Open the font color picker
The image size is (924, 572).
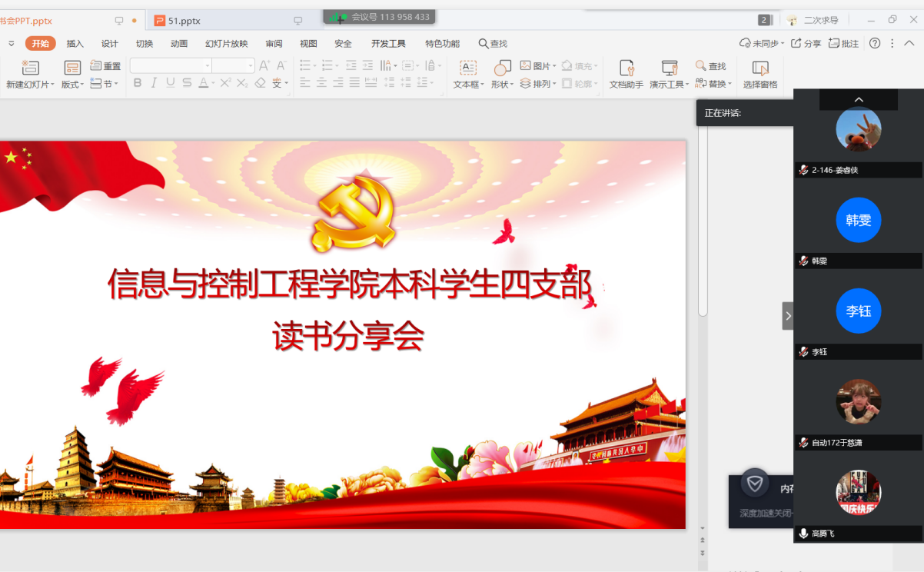pos(204,83)
